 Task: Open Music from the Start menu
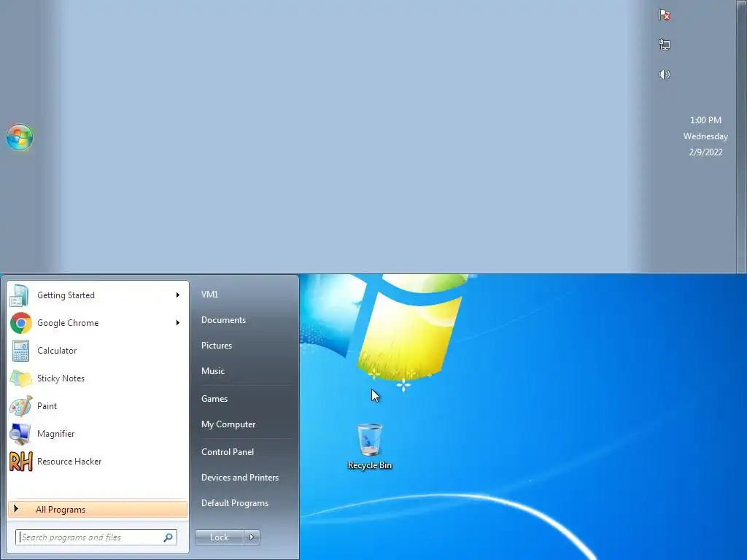coord(212,371)
